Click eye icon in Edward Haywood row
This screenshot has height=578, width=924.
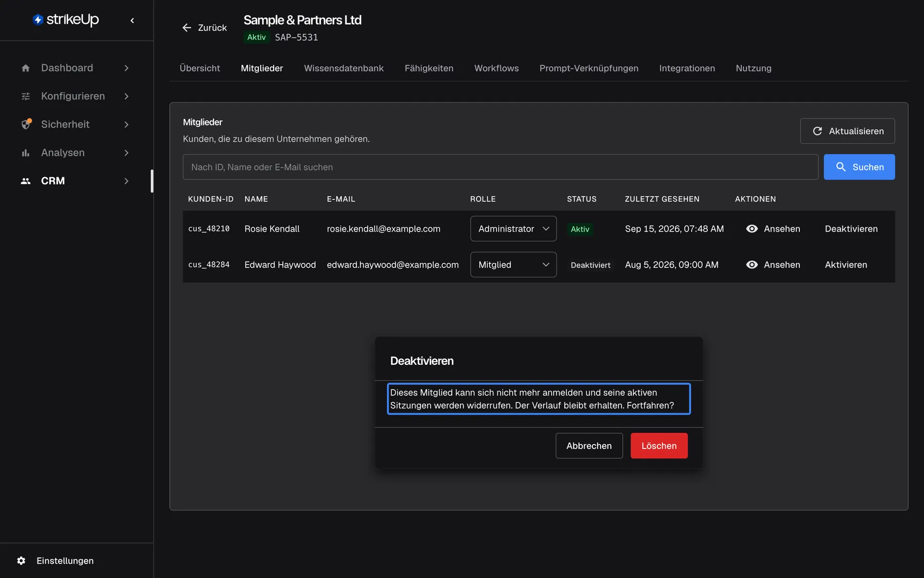[x=752, y=265]
